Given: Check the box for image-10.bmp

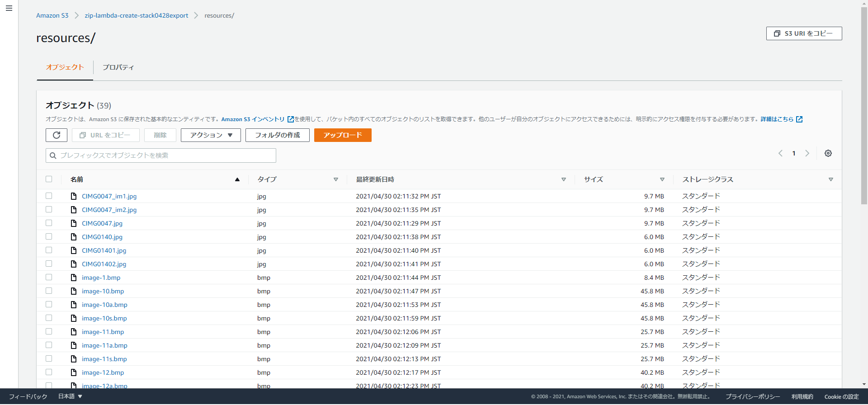Looking at the screenshot, I should point(49,291).
